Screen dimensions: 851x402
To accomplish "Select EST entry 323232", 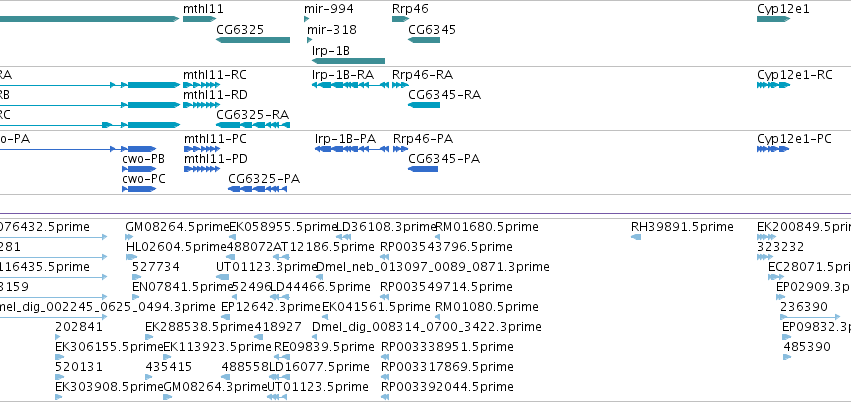I will click(x=780, y=247).
